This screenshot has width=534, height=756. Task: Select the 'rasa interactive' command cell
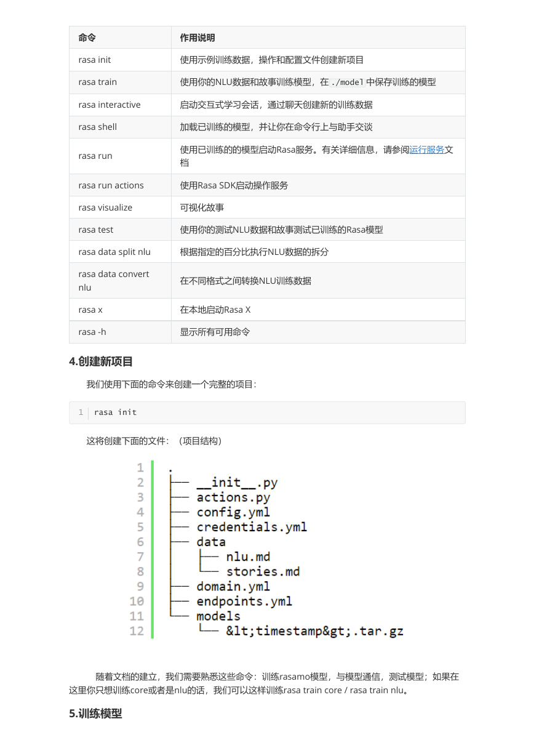click(120, 105)
